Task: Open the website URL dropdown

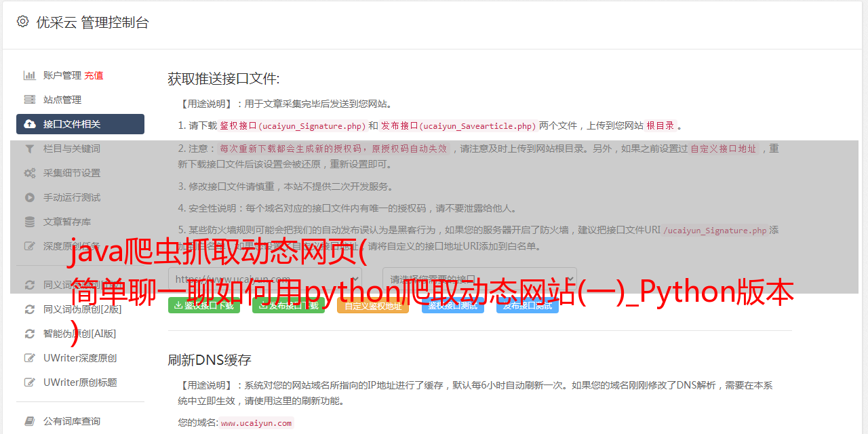Action: point(265,279)
